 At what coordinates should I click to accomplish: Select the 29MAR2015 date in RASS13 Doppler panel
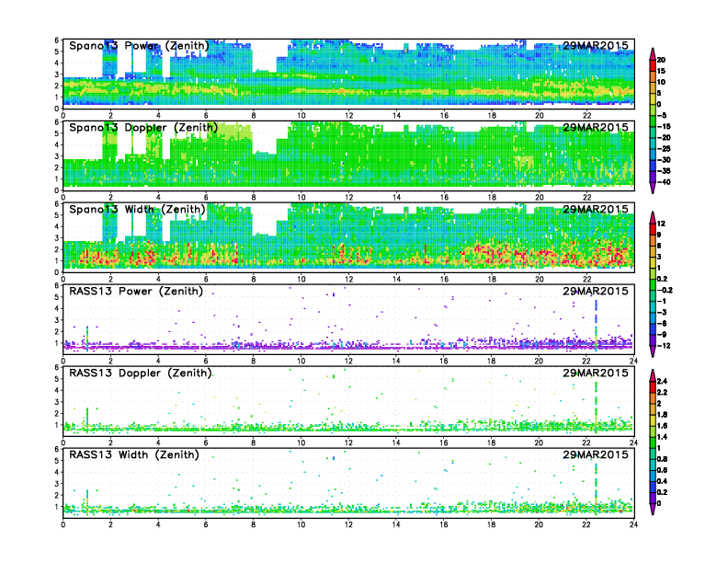[596, 373]
